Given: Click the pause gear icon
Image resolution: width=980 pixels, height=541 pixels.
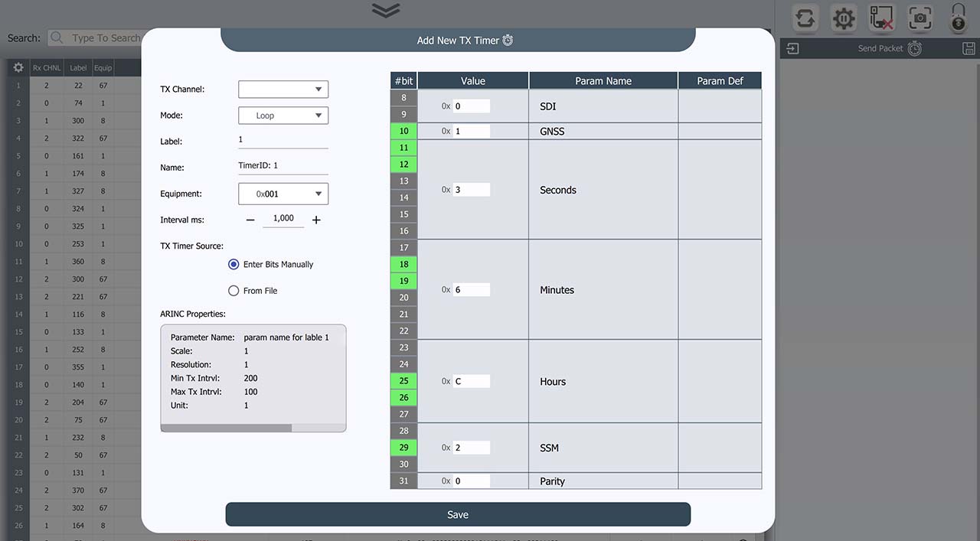Looking at the screenshot, I should click(844, 18).
